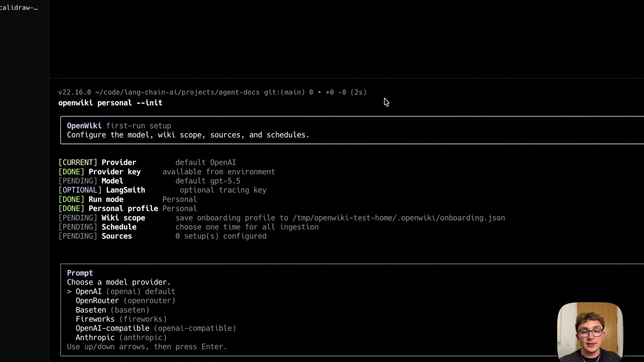The image size is (644, 362).
Task: Click the onboarding.json file path
Action: 399,218
